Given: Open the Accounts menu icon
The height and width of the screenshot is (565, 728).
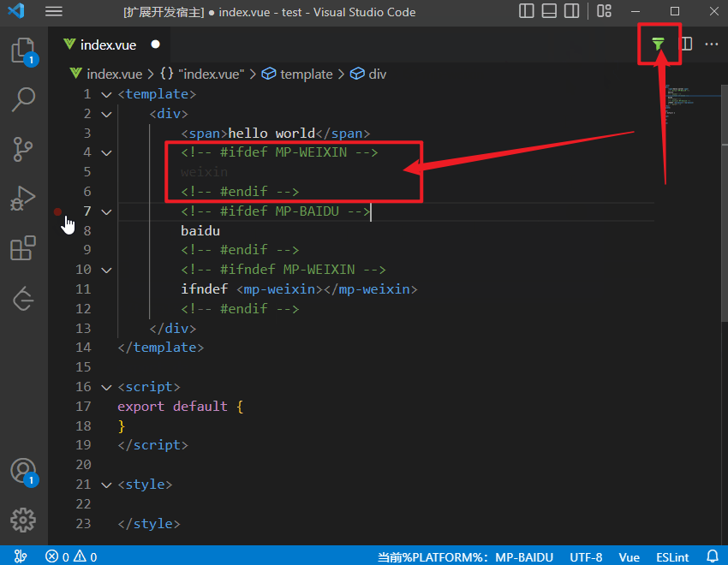Looking at the screenshot, I should pyautogui.click(x=23, y=471).
